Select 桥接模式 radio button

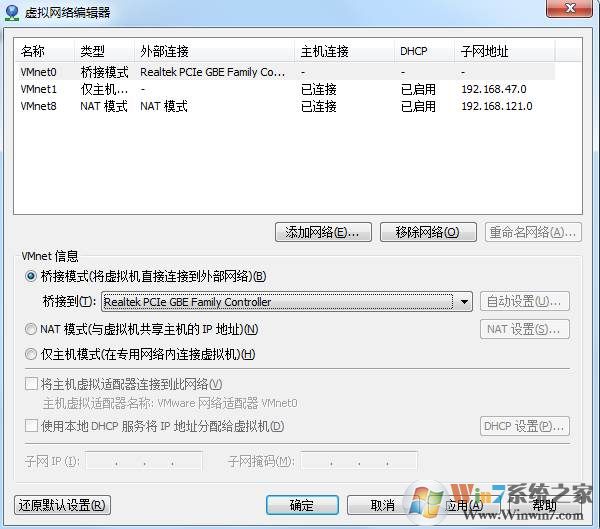[x=31, y=276]
